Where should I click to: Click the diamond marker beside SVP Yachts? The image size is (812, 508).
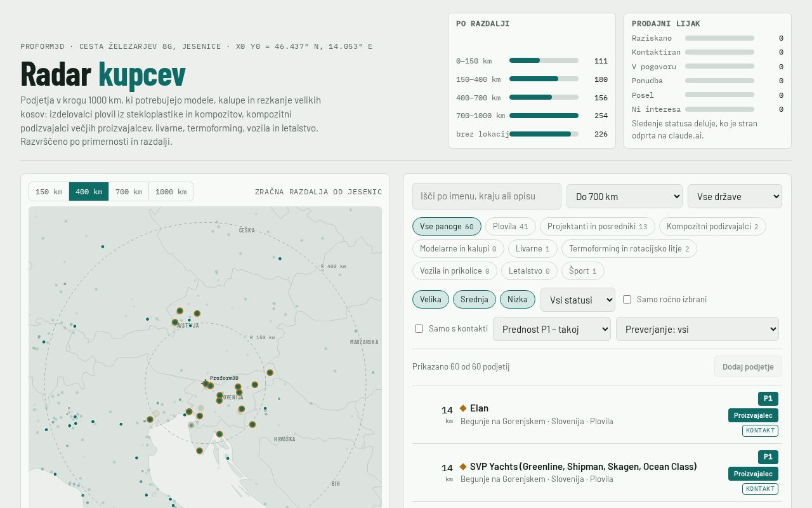[x=463, y=467]
